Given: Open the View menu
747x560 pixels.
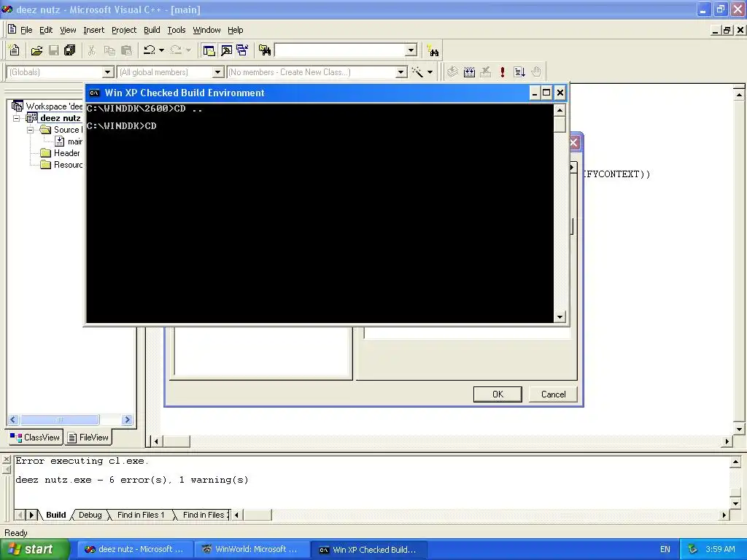Looking at the screenshot, I should pyautogui.click(x=68, y=30).
